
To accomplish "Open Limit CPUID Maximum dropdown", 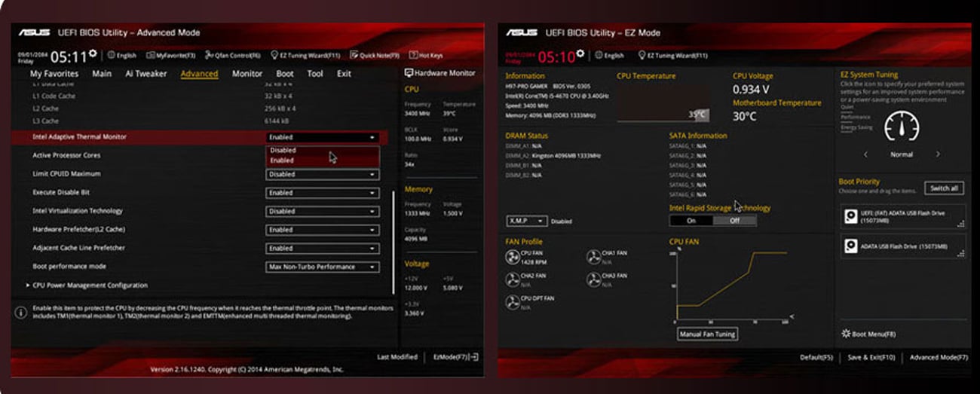I will click(323, 174).
